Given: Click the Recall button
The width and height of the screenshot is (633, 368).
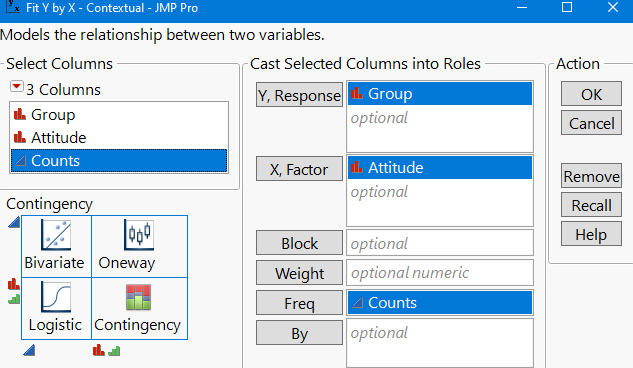Looking at the screenshot, I should tap(591, 205).
